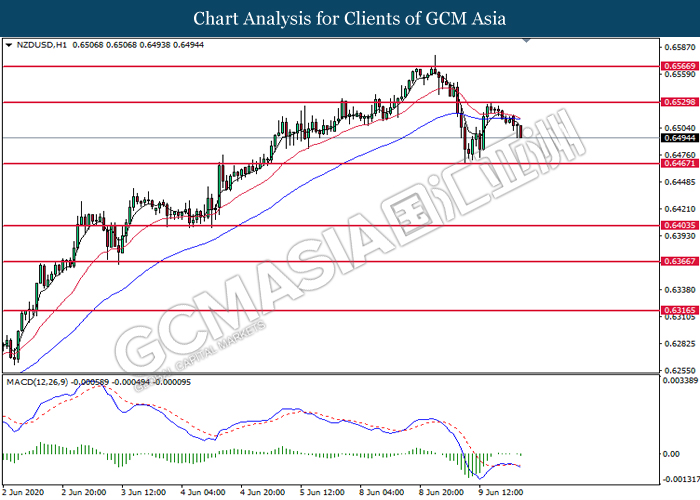Click the 0.62550 price axis value
The image size is (700, 500).
click(680, 371)
